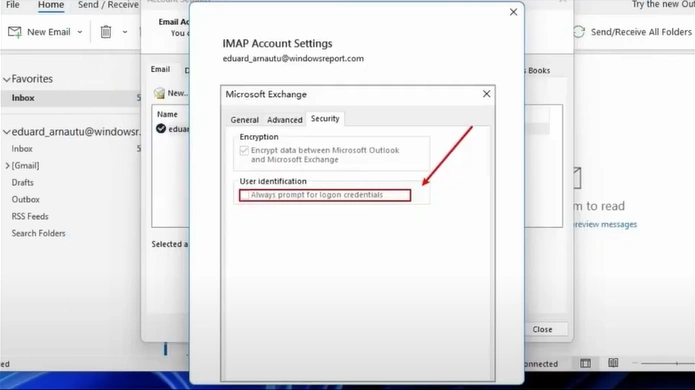Switch to the Home ribbon tab

coord(51,5)
